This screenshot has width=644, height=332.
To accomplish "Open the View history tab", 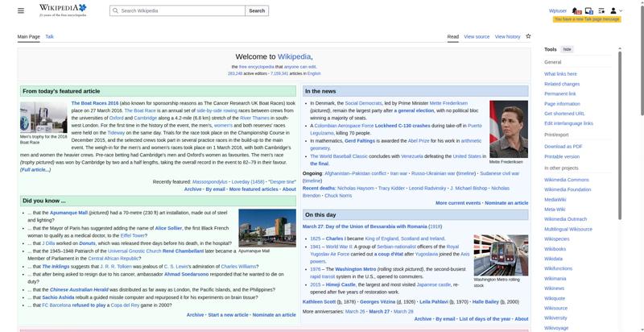I will coord(507,36).
